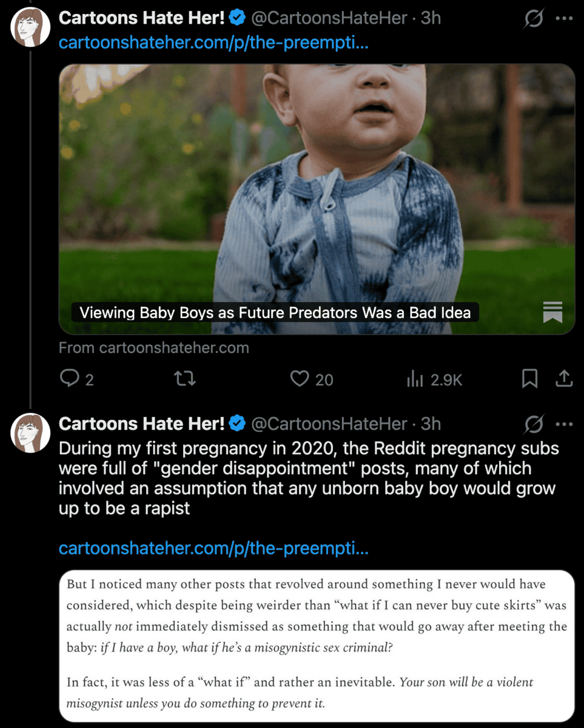Bookmark the first tweet
This screenshot has width=584, height=728.
click(x=529, y=379)
